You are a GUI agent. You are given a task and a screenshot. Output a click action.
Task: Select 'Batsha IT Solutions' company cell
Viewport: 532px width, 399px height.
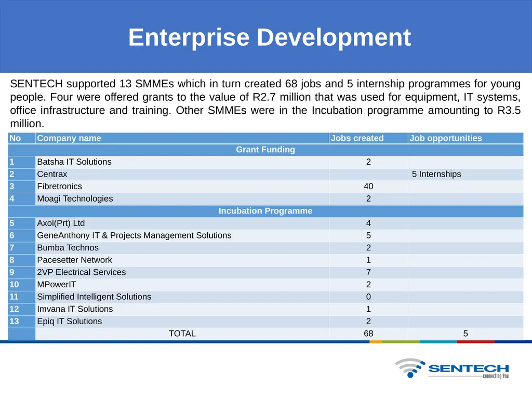click(x=182, y=162)
